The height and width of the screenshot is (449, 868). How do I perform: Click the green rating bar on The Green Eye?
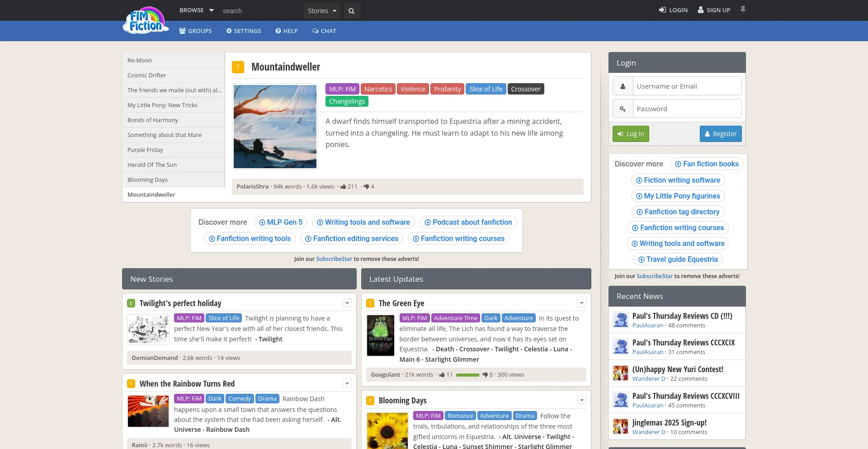coord(468,374)
